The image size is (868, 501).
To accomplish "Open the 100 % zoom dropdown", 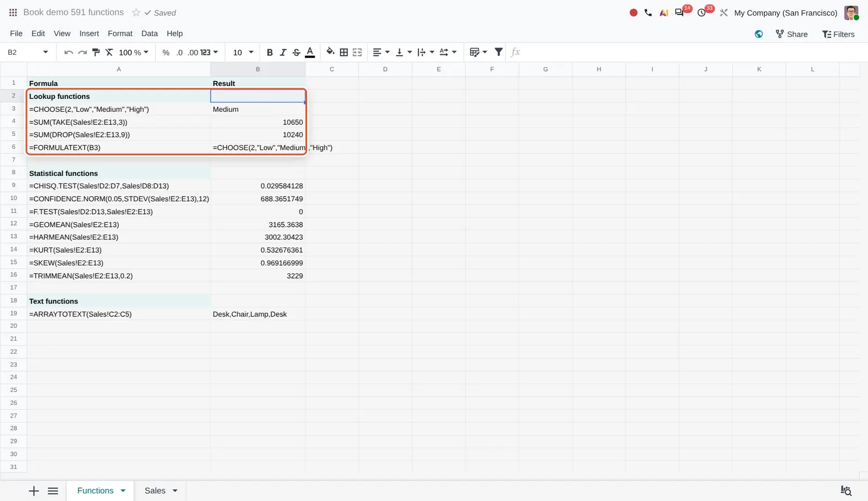I will (133, 52).
